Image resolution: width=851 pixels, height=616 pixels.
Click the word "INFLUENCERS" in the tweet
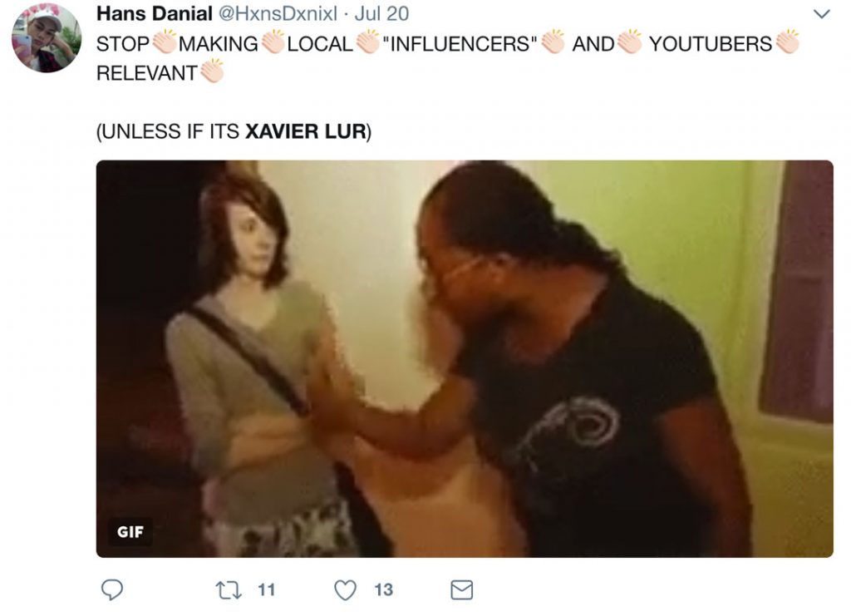point(460,43)
